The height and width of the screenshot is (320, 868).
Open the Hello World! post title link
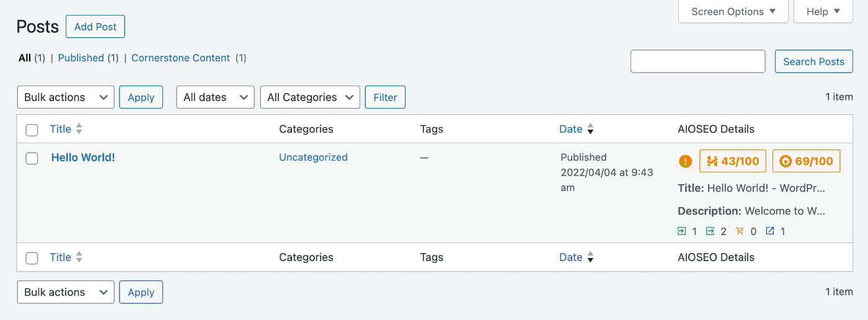click(83, 158)
